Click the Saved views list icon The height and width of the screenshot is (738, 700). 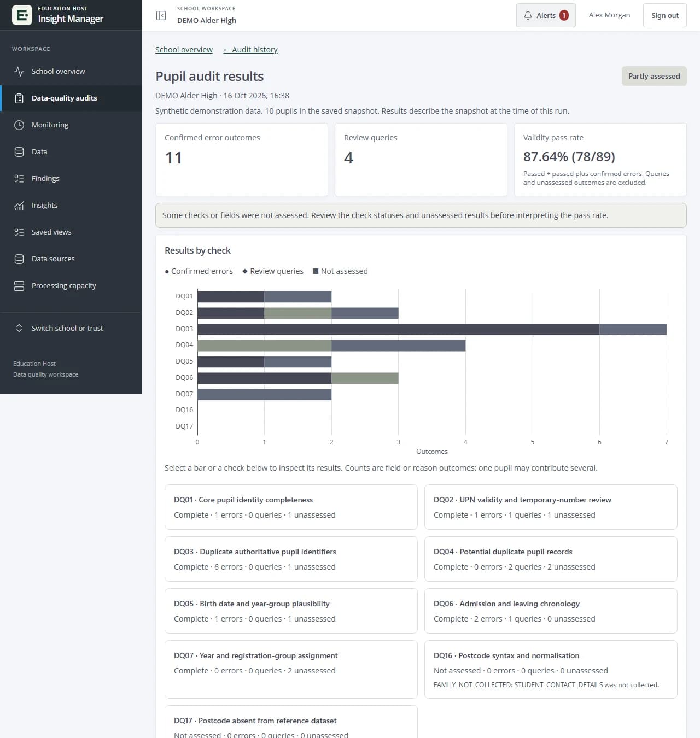point(19,232)
